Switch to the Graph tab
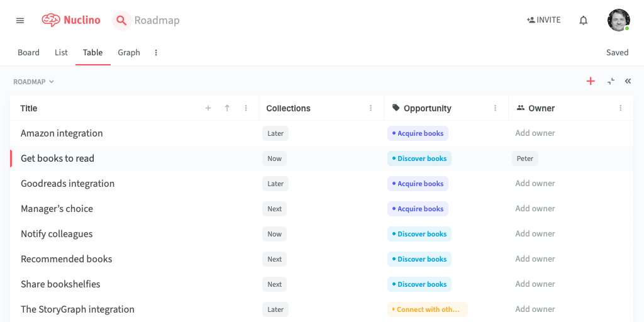This screenshot has height=322, width=644. 129,53
